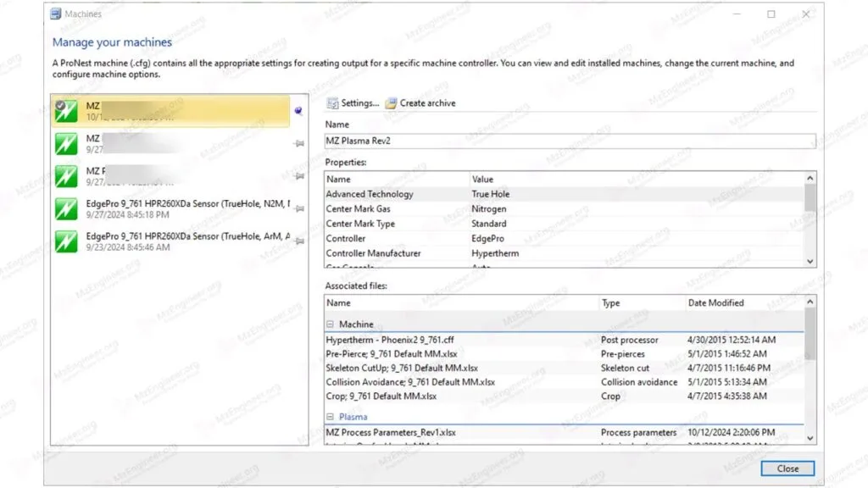Select the green machine icon for EdgePro TrueHole N2M

pos(65,207)
